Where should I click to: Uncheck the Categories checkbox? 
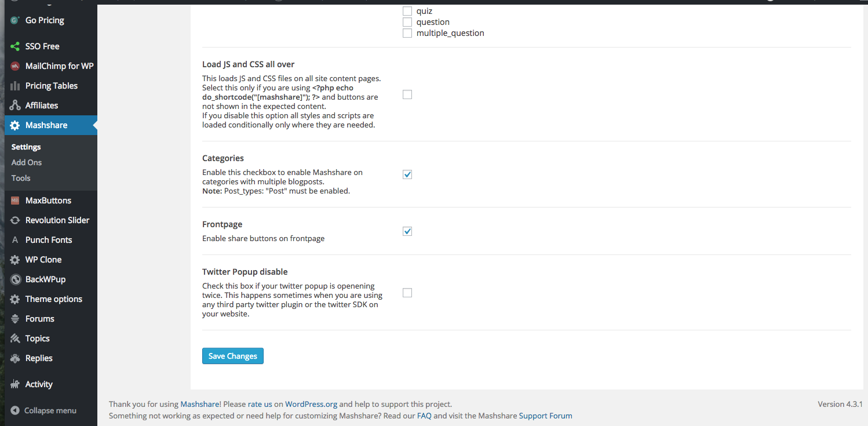pos(407,174)
